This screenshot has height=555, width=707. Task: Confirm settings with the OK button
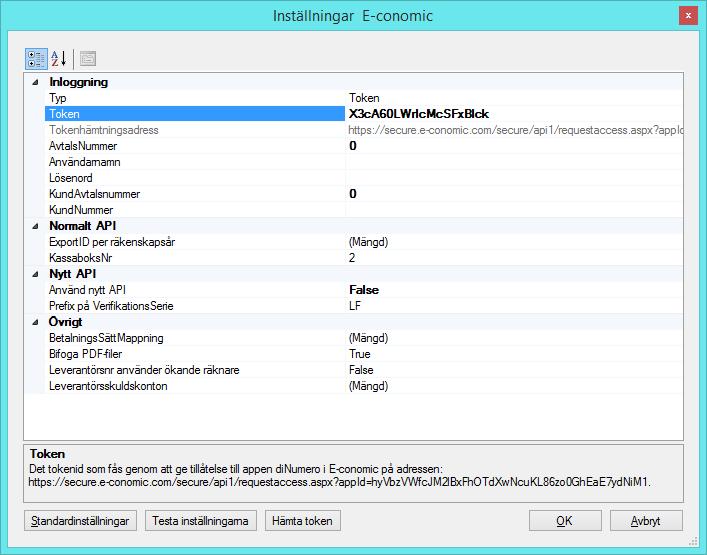565,521
